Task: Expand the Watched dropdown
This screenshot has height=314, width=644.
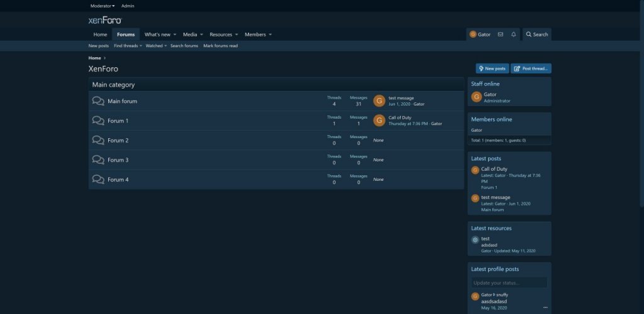Action: [x=156, y=46]
